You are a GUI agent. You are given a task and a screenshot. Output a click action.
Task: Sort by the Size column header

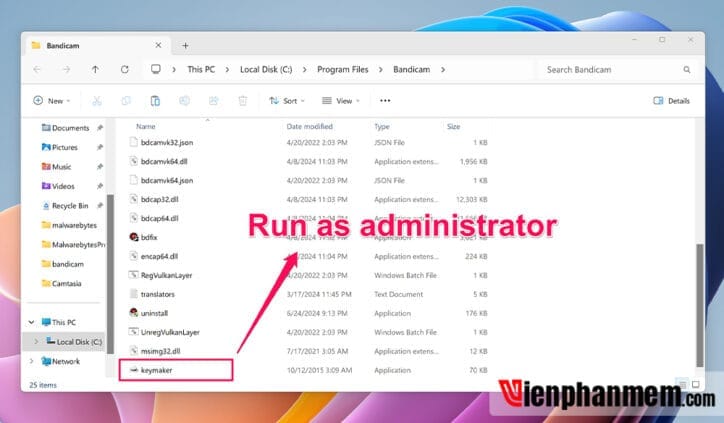(453, 126)
